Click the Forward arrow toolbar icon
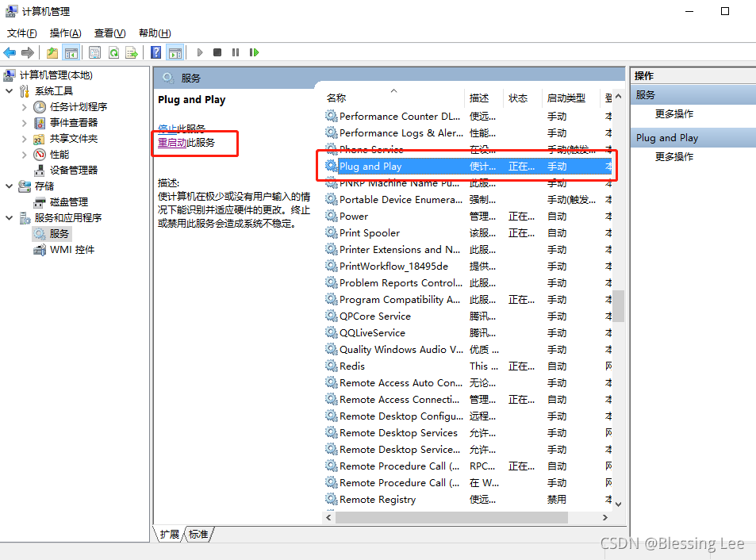 pos(28,52)
